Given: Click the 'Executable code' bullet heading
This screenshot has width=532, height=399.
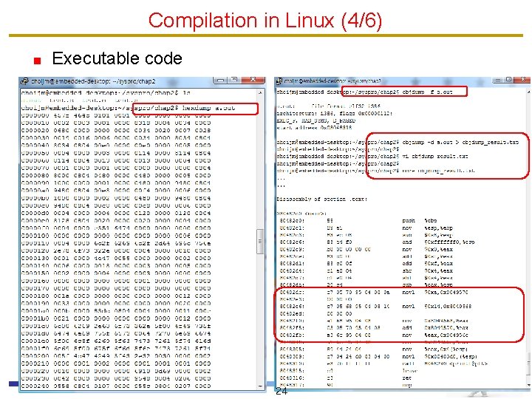Looking at the screenshot, I should tap(117, 58).
